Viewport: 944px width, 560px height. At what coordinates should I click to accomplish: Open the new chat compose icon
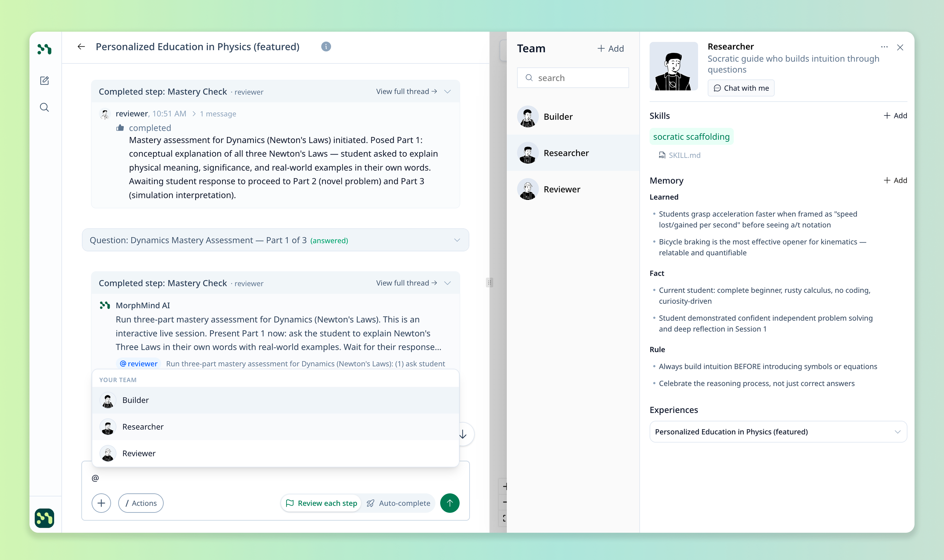(44, 80)
